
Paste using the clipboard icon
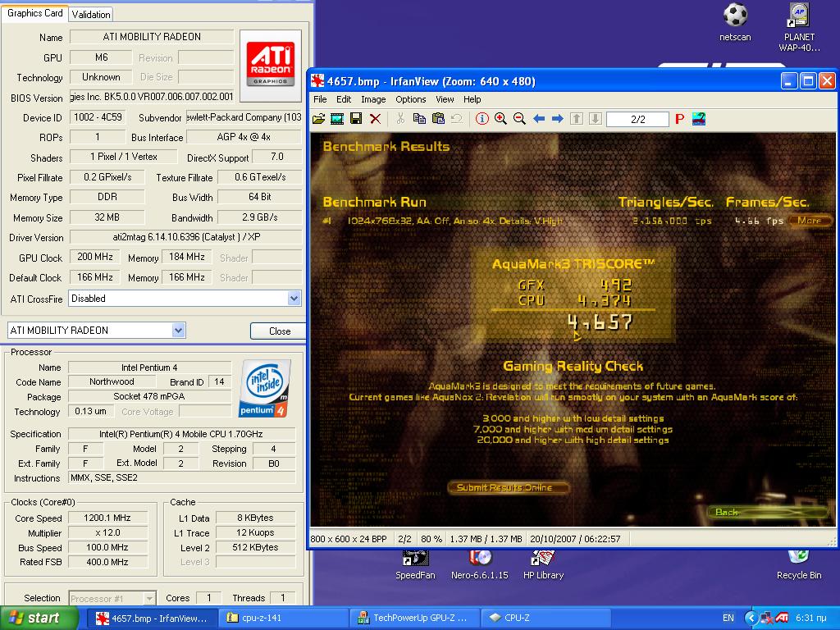click(x=438, y=119)
